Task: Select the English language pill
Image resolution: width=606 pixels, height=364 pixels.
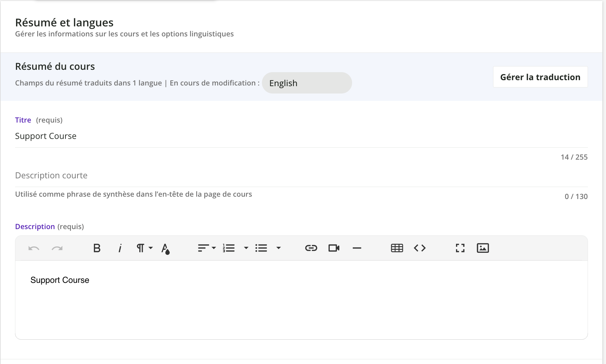Action: [307, 83]
